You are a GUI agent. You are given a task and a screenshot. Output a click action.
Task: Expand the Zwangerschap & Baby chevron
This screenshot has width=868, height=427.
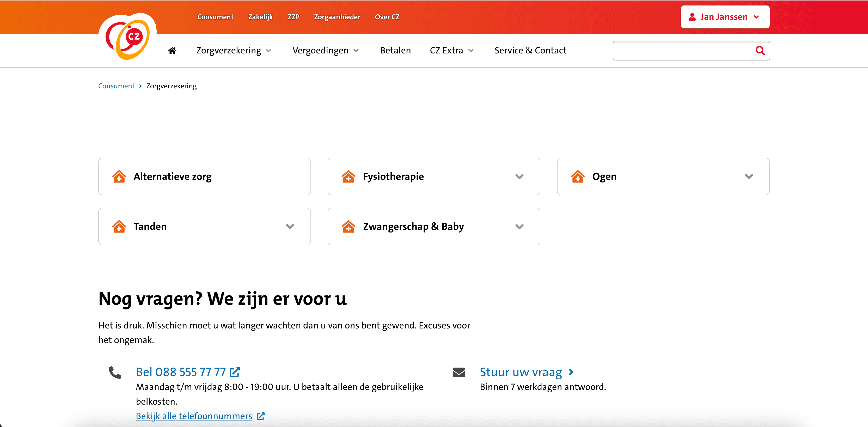(519, 227)
